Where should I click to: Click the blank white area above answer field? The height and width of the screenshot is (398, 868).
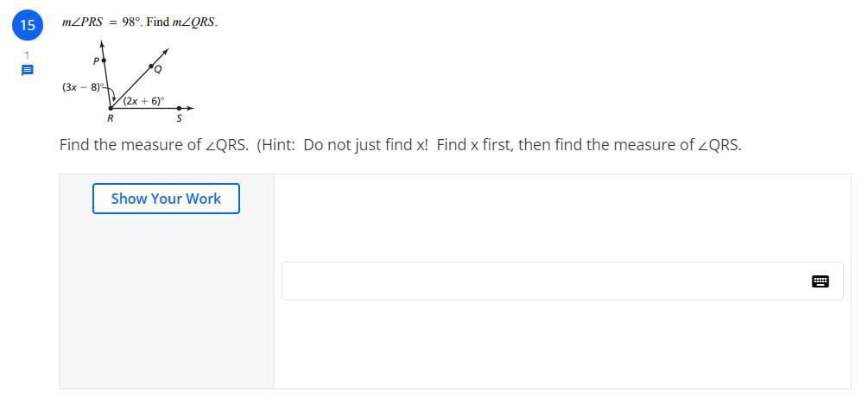[561, 218]
